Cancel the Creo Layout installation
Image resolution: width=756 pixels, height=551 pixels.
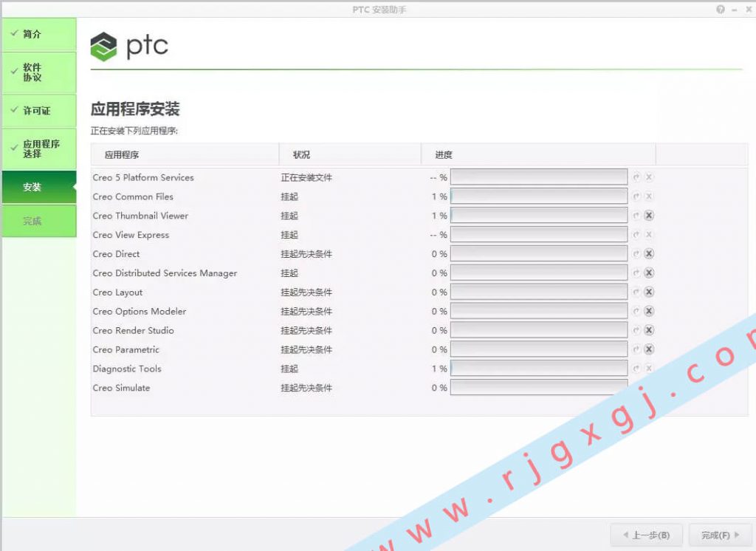click(649, 292)
